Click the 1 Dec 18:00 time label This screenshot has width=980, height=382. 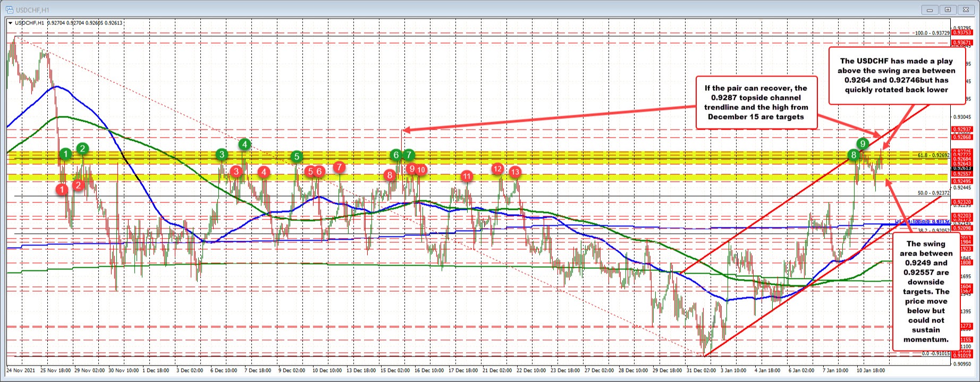point(157,370)
